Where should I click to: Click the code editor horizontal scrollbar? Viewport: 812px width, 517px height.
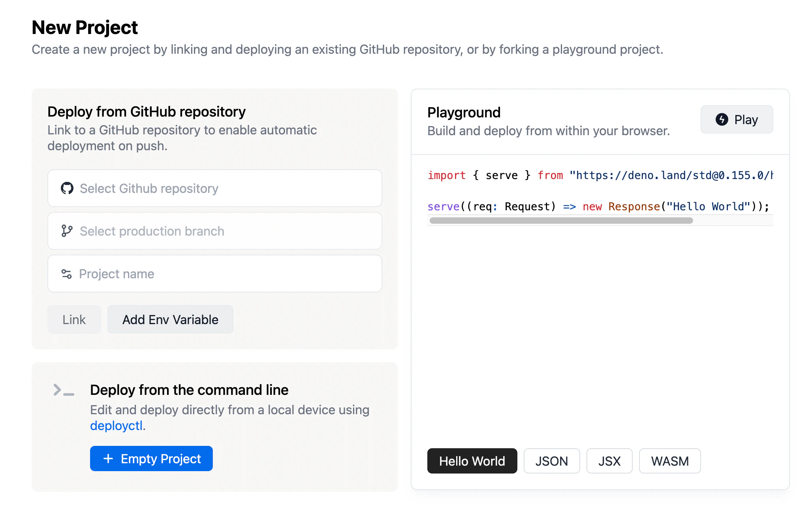[x=561, y=221]
